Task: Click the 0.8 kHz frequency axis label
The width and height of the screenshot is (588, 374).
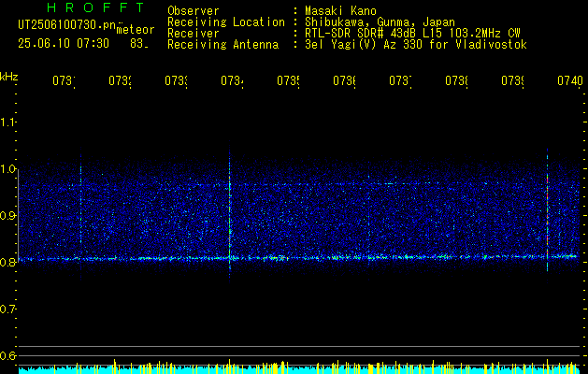Action: click(7, 262)
